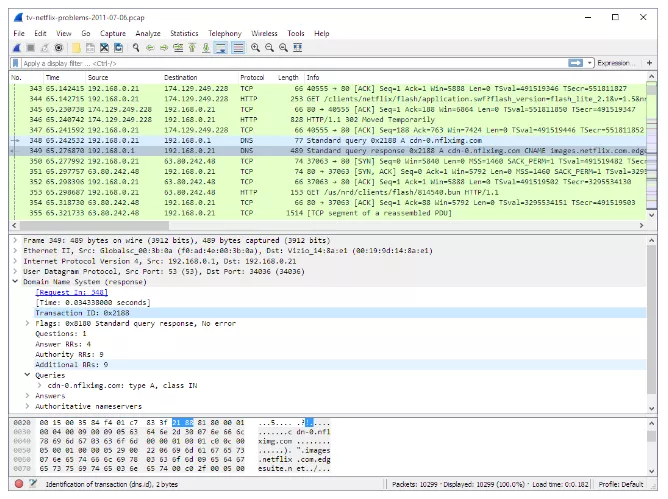Viewport: 668px width, 499px height.
Task: Open the display filter history dropdown arrow
Action: point(589,63)
